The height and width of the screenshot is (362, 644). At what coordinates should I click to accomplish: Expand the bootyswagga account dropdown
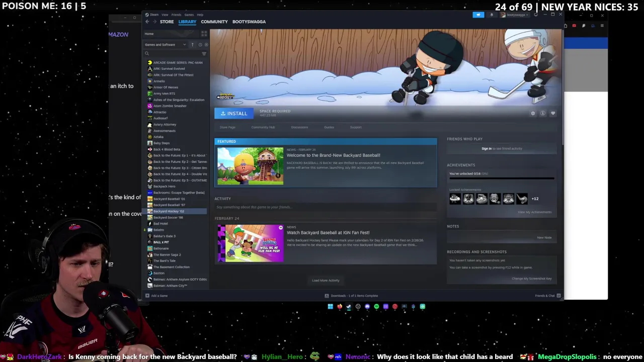(x=515, y=15)
